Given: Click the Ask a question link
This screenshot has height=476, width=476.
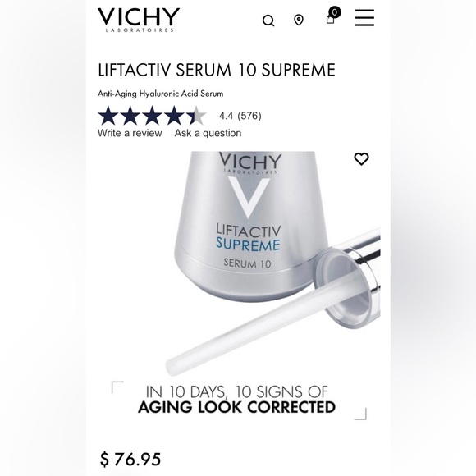Looking at the screenshot, I should 208,133.
